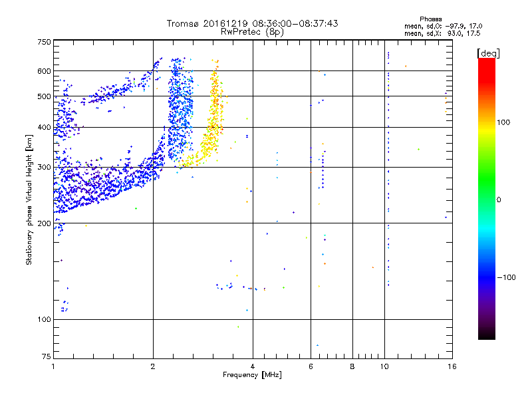Click the y-axis tick label '500'

(44, 96)
